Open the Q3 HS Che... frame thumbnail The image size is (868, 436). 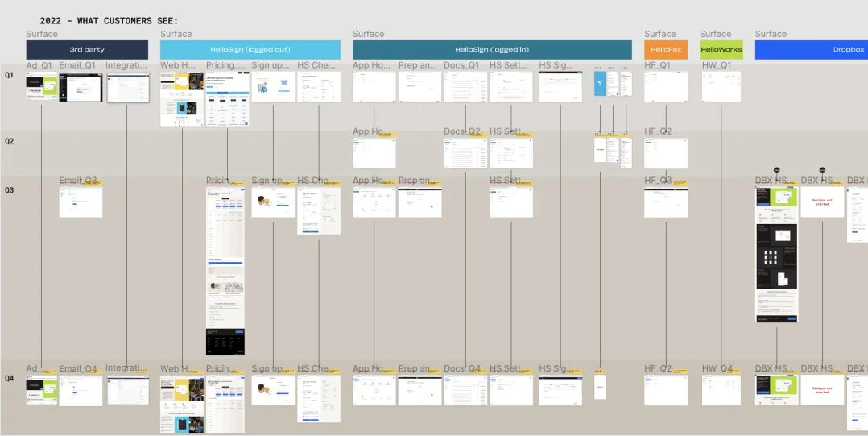point(319,210)
